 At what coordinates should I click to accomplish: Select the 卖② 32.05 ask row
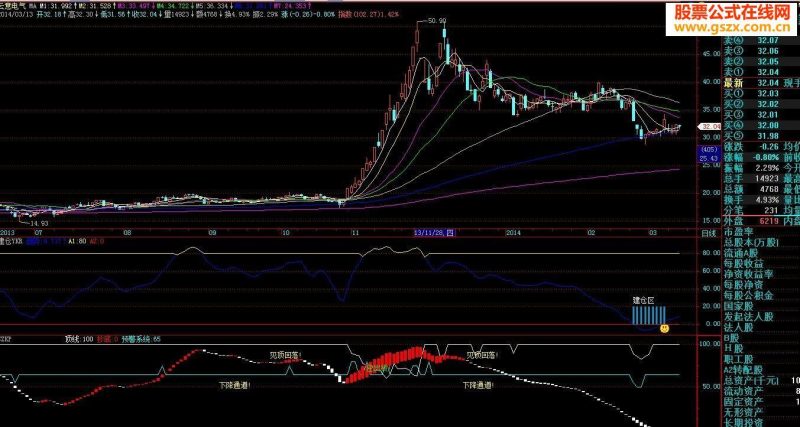751,61
